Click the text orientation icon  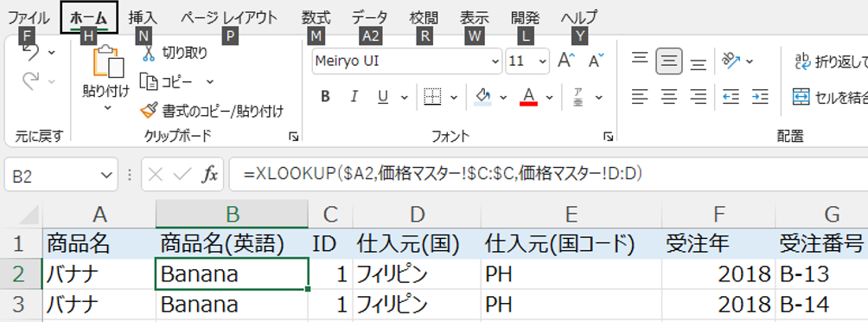tap(731, 61)
